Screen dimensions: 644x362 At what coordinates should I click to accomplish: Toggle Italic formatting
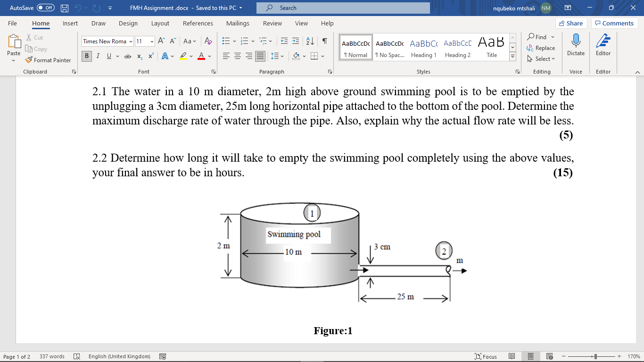[98, 56]
